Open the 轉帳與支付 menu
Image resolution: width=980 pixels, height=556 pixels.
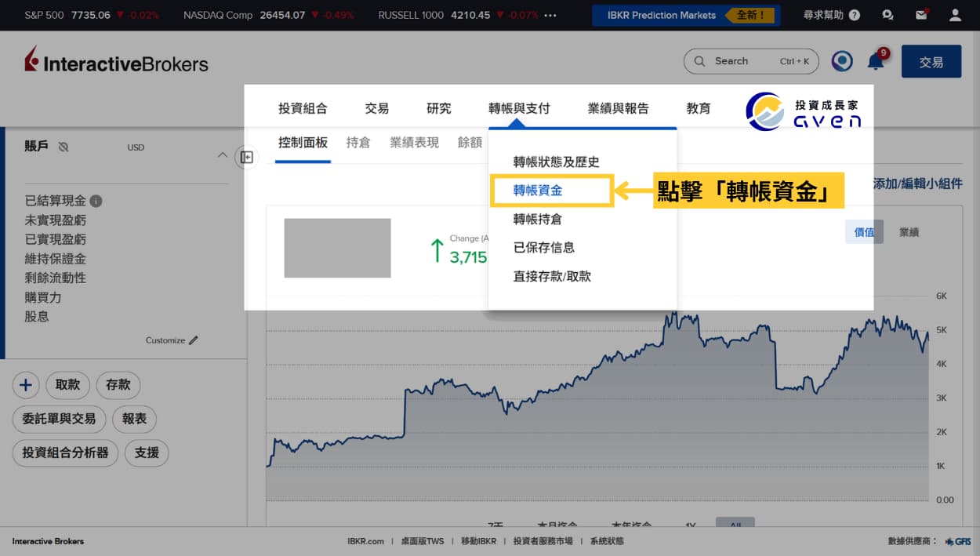coord(519,109)
